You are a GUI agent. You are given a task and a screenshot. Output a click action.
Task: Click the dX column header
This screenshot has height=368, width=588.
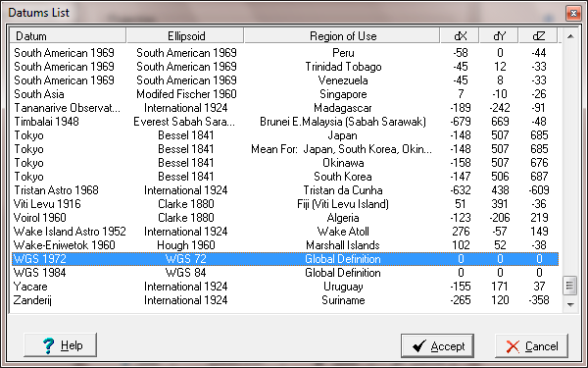pyautogui.click(x=461, y=36)
